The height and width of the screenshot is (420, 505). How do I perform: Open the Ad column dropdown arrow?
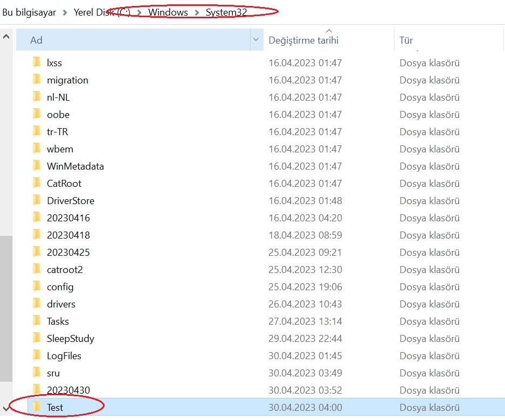pos(255,40)
